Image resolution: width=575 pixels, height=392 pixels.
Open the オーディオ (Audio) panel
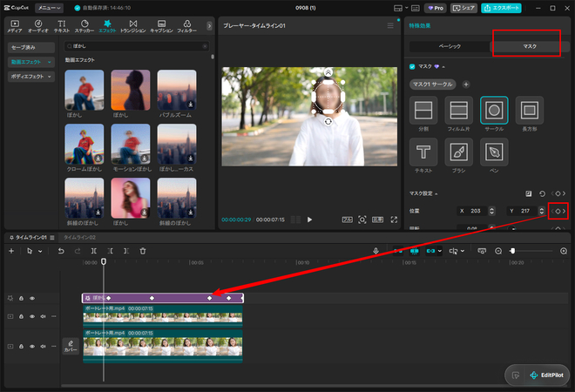point(38,26)
